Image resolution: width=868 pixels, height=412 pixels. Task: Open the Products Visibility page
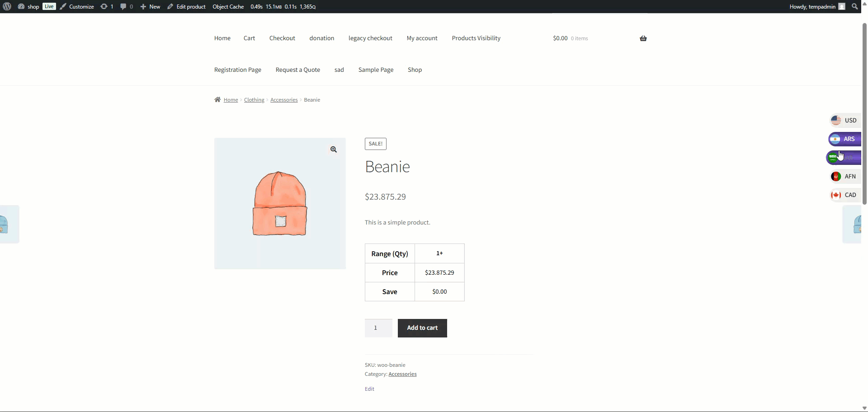pos(476,38)
